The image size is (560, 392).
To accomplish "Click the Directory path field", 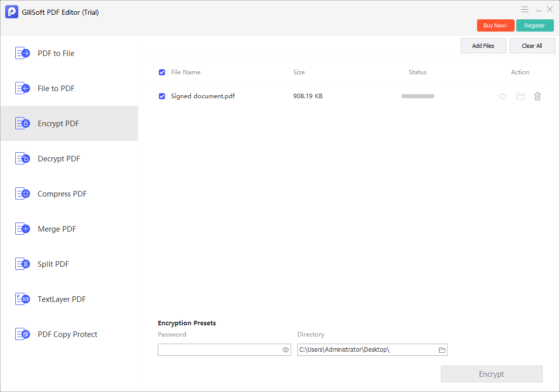I will (372, 350).
